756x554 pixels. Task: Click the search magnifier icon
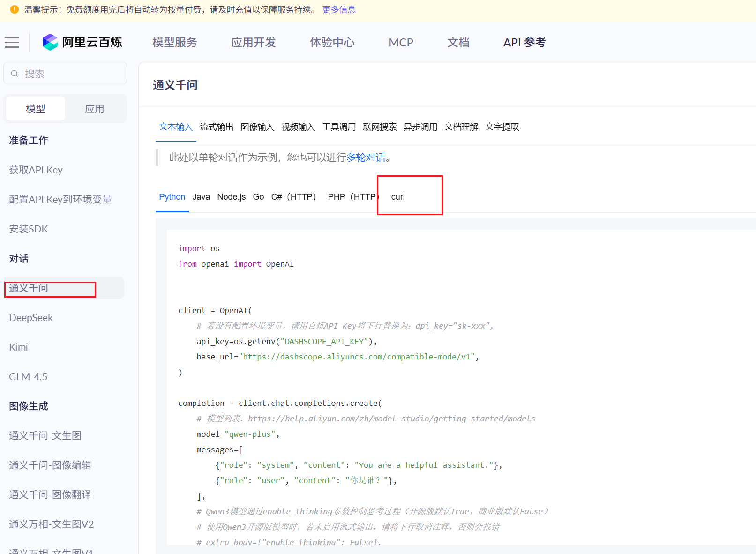coord(15,74)
